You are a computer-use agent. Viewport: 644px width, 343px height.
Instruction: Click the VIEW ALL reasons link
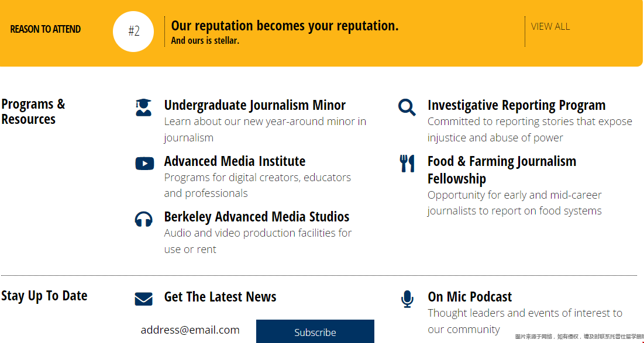coord(550,27)
